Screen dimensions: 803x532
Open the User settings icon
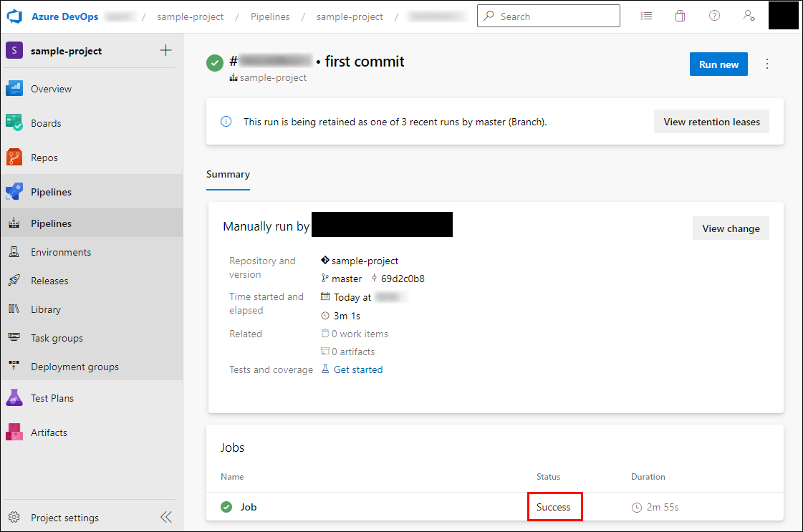point(749,16)
